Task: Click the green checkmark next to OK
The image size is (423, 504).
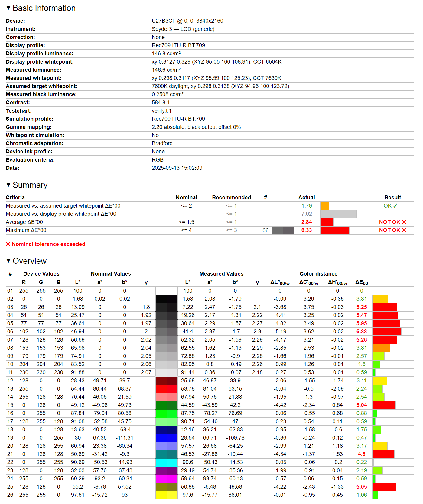Action: pyautogui.click(x=395, y=206)
